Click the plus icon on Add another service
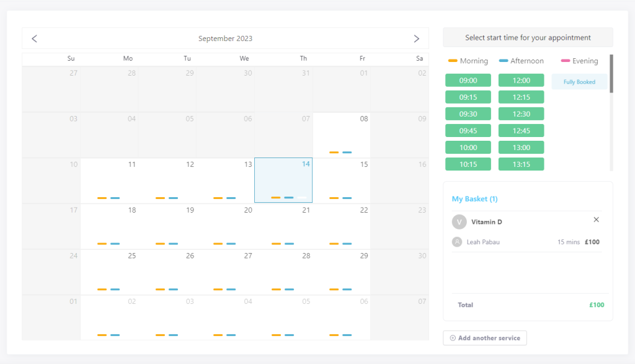 pyautogui.click(x=453, y=338)
